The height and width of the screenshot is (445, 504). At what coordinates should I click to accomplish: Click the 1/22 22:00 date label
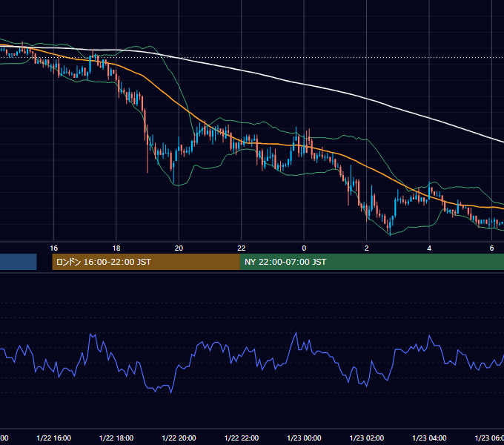click(242, 438)
